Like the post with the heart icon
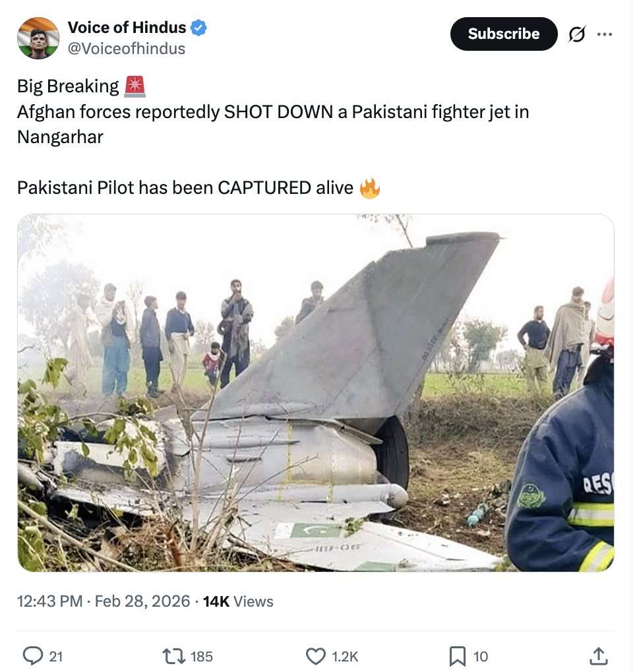Image resolution: width=637 pixels, height=672 pixels. click(317, 656)
